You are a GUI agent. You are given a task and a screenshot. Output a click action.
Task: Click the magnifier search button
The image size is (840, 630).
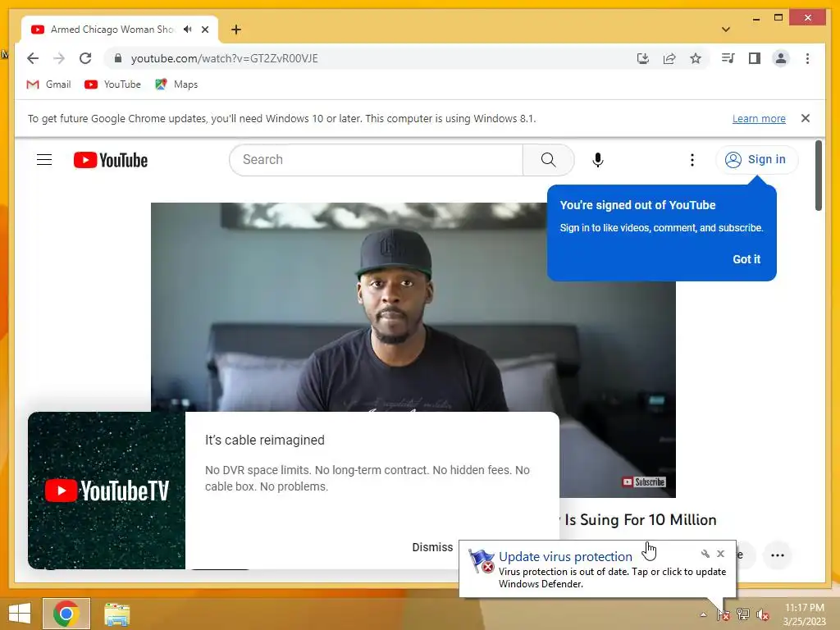click(548, 160)
